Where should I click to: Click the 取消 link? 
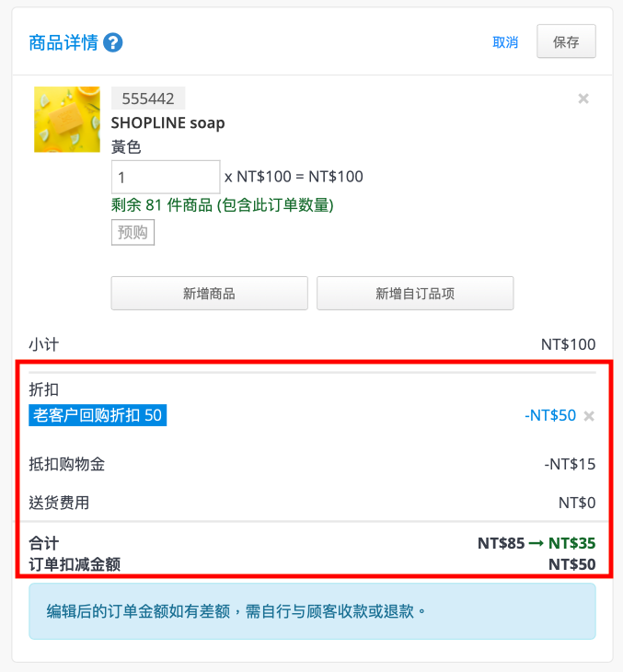tap(505, 42)
